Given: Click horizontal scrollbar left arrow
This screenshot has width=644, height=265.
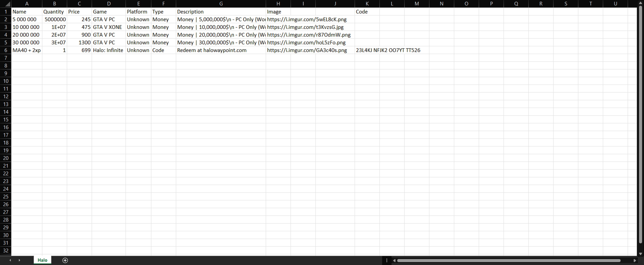Looking at the screenshot, I should click(394, 260).
